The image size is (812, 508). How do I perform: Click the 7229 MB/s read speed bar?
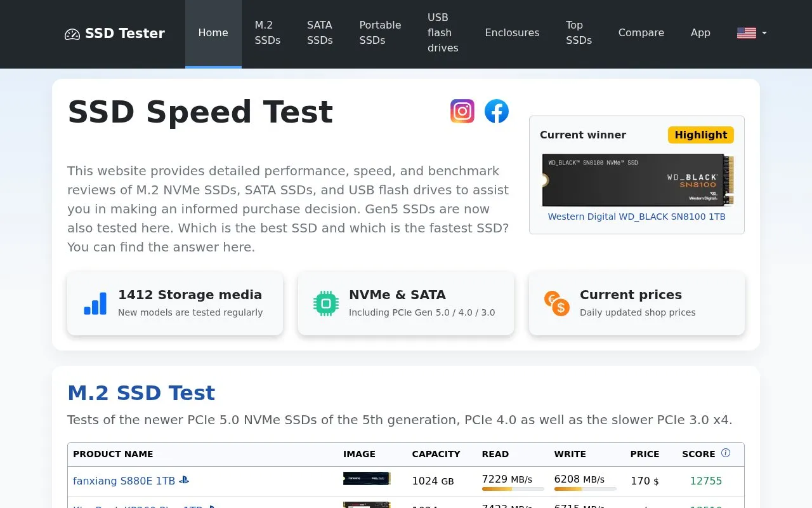pyautogui.click(x=513, y=489)
